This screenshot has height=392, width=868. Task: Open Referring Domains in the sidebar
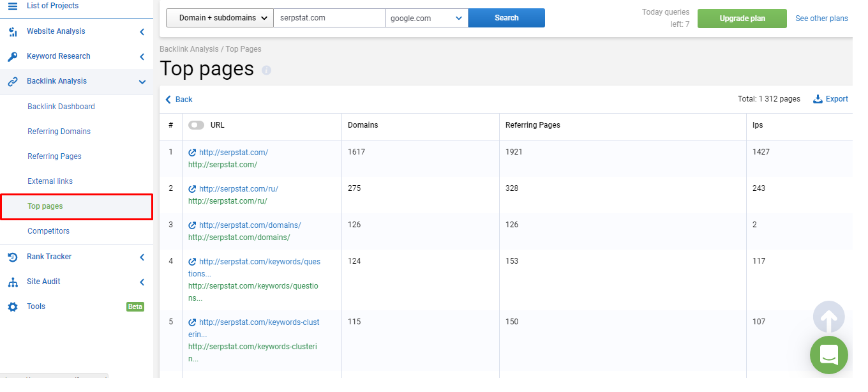pyautogui.click(x=59, y=132)
